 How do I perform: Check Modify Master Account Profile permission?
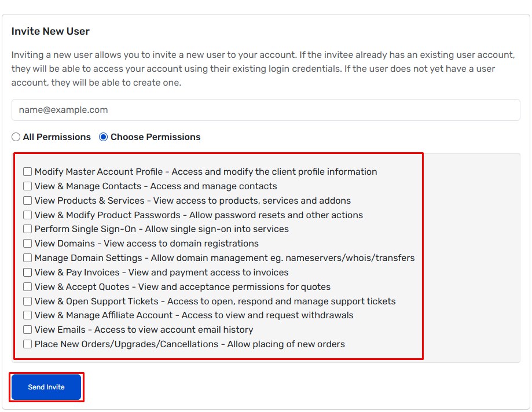pos(27,172)
